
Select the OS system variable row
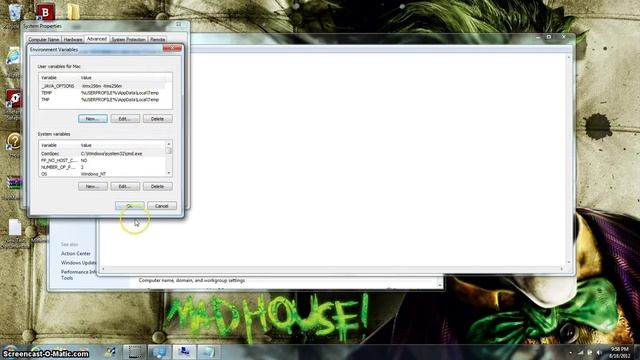102,174
